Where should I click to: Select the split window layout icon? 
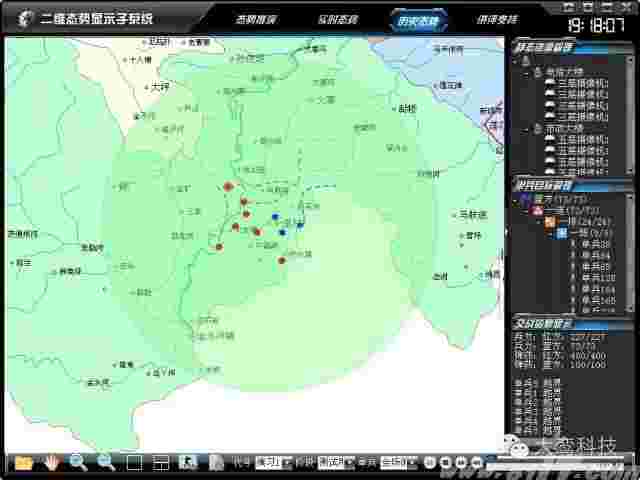click(x=159, y=462)
